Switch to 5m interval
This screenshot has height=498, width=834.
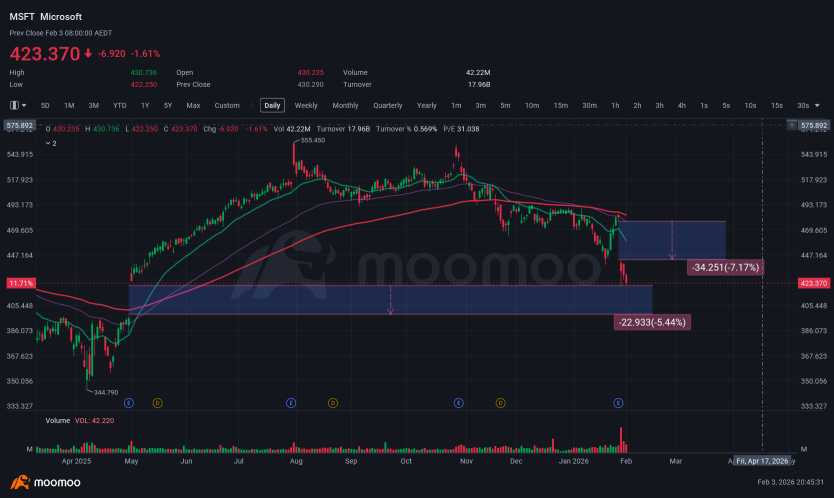point(505,105)
